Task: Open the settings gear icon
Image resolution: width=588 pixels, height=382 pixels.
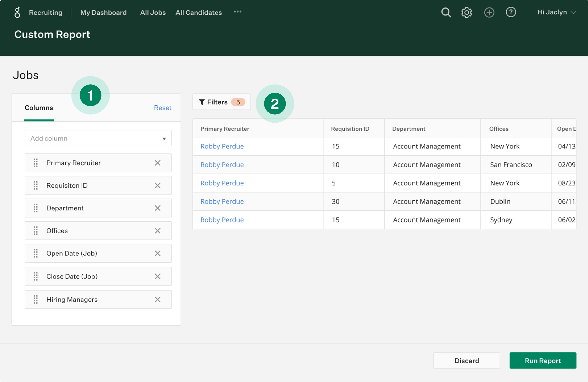Action: click(467, 12)
